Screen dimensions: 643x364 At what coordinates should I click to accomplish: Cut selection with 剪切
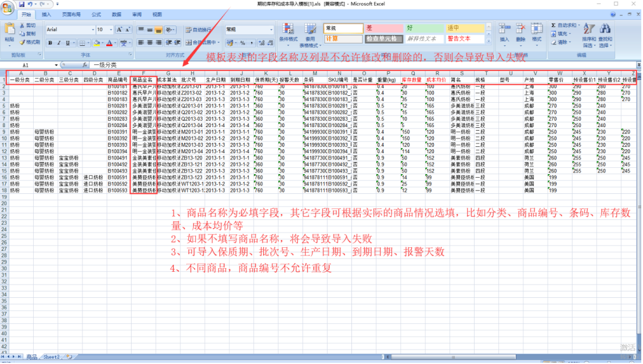(x=28, y=26)
